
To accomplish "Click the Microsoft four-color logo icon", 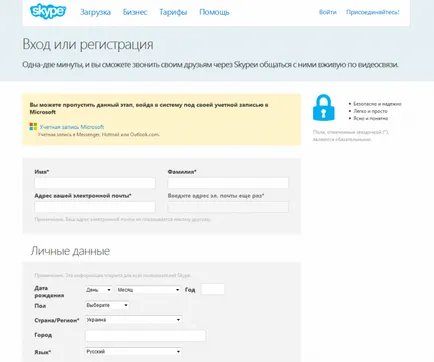I will (x=33, y=127).
